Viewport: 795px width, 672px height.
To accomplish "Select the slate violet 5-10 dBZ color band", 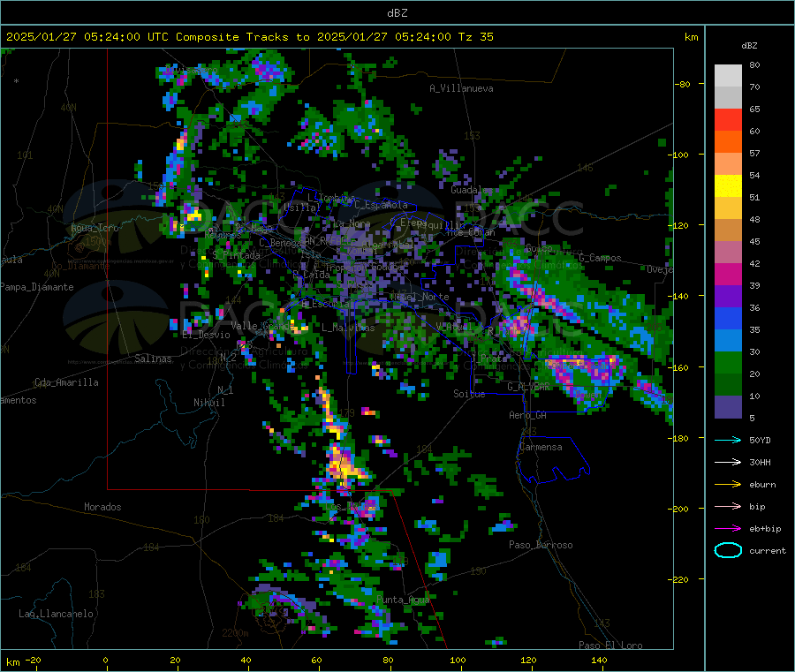I will coord(728,407).
